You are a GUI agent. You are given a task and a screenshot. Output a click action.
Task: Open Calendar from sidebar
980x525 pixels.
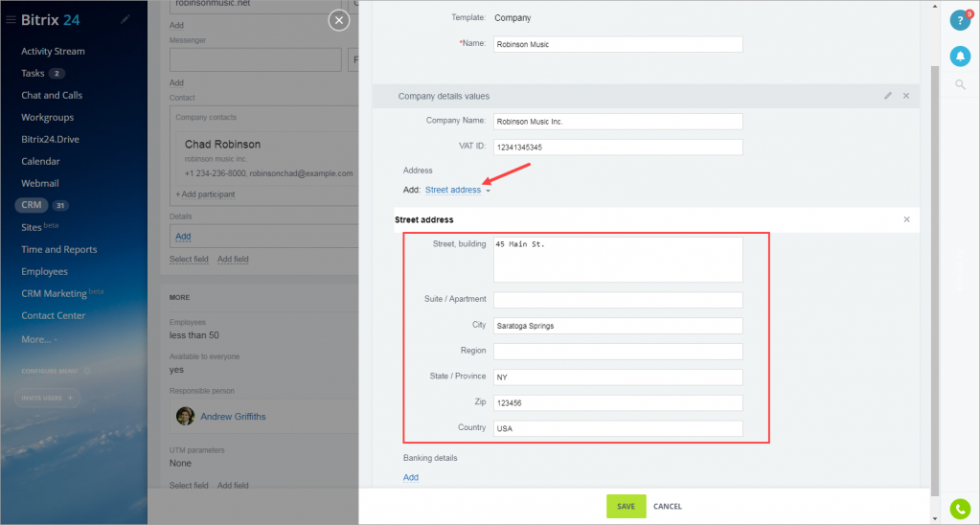point(40,161)
